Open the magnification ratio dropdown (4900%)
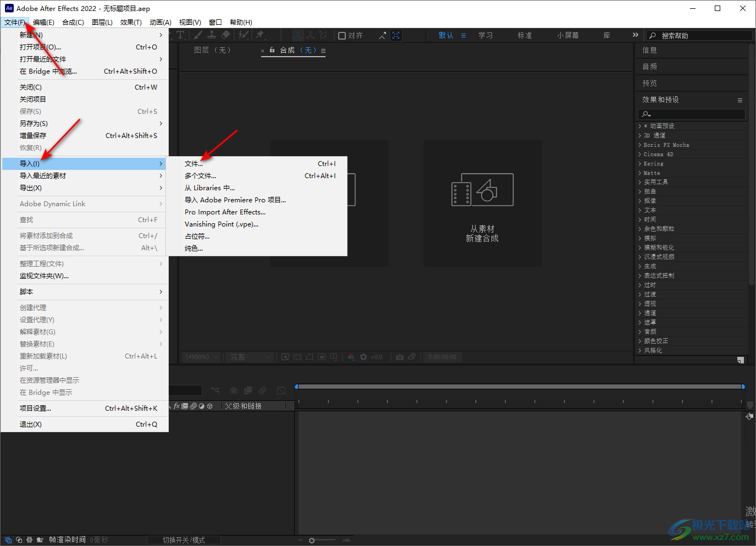Image resolution: width=756 pixels, height=546 pixels. [x=201, y=357]
